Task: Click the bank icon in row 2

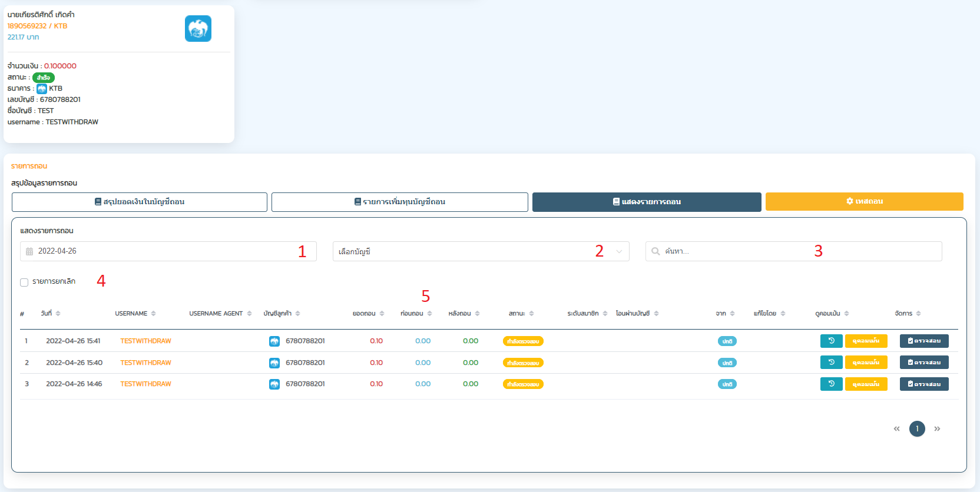Action: (x=274, y=363)
